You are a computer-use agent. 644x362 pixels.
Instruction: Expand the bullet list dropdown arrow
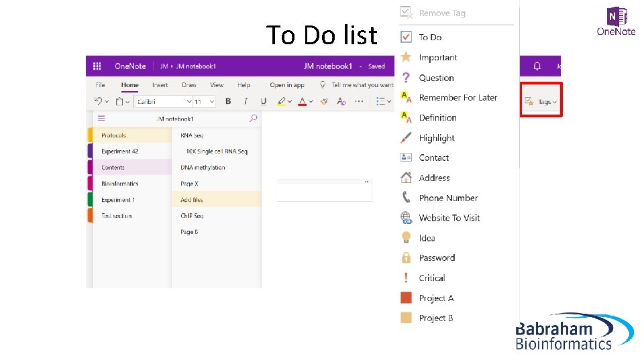pos(389,101)
